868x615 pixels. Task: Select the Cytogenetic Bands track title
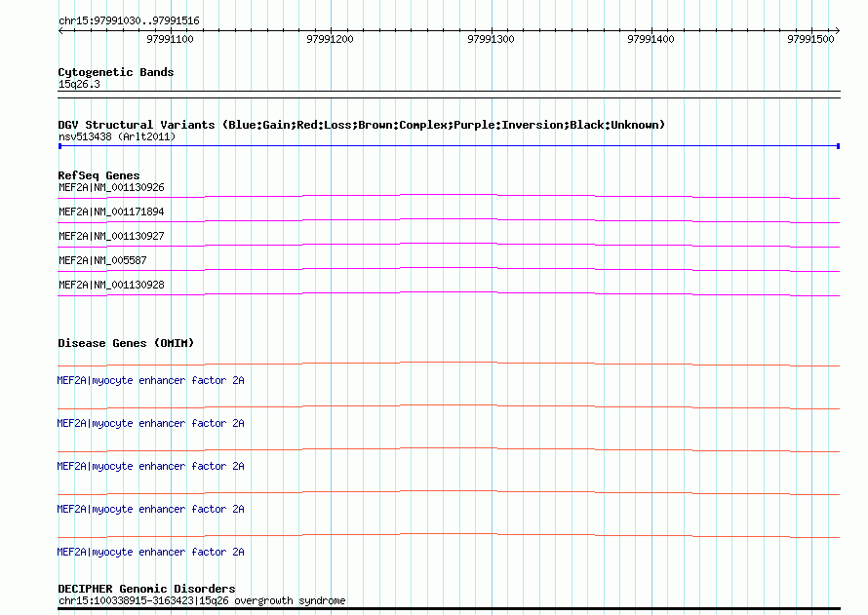(116, 72)
